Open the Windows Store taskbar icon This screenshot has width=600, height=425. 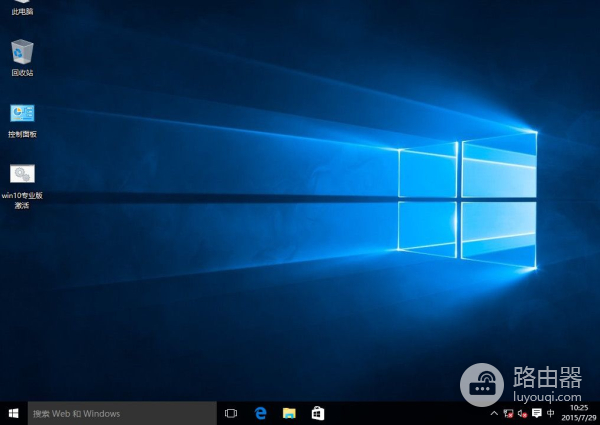pos(317,413)
